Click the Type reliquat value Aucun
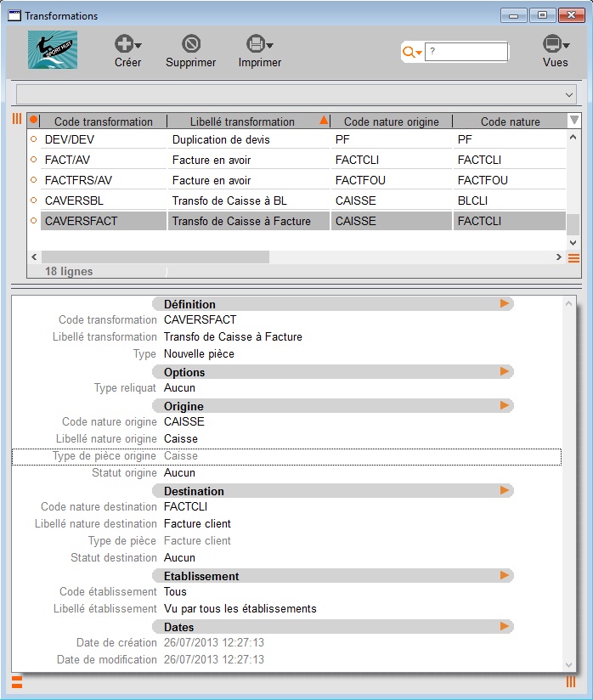Viewport: 593px width, 700px height. tap(179, 387)
